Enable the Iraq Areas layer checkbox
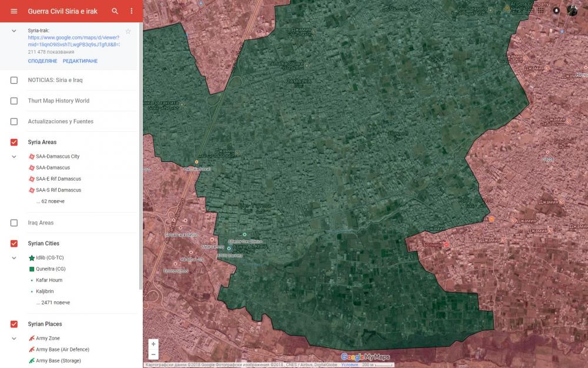The width and height of the screenshot is (588, 368). [x=14, y=223]
